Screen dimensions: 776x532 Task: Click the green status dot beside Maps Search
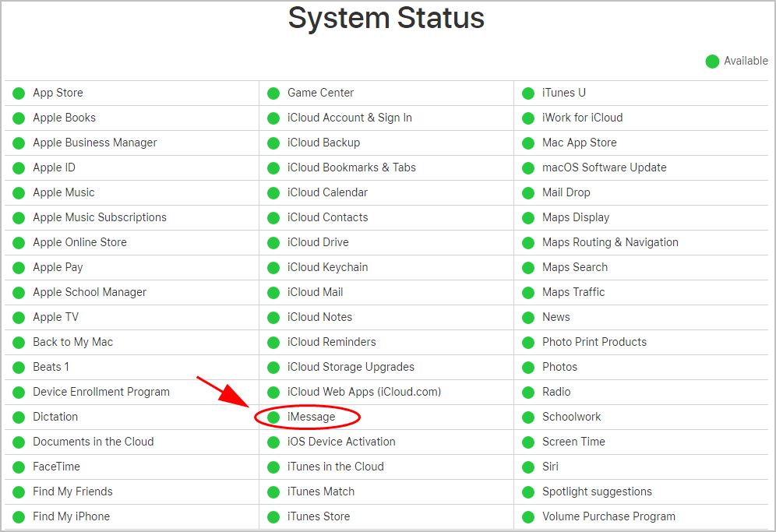[528, 268]
